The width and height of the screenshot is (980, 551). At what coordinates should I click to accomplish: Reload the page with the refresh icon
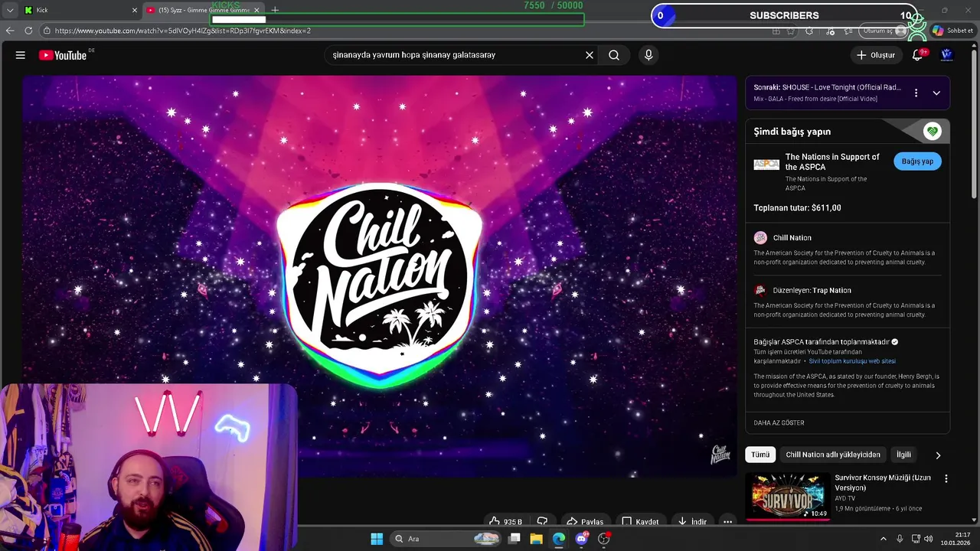28,31
